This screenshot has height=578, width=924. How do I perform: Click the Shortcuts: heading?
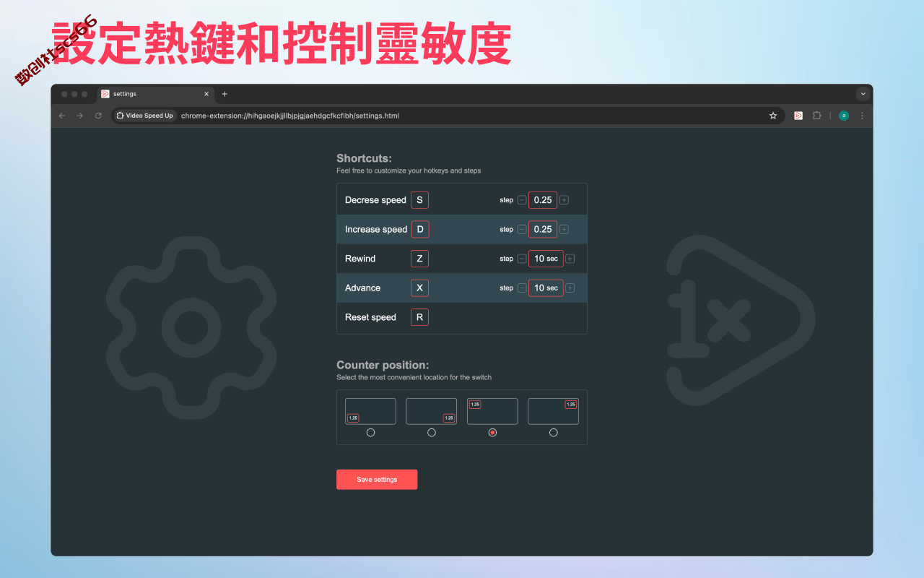(x=364, y=158)
